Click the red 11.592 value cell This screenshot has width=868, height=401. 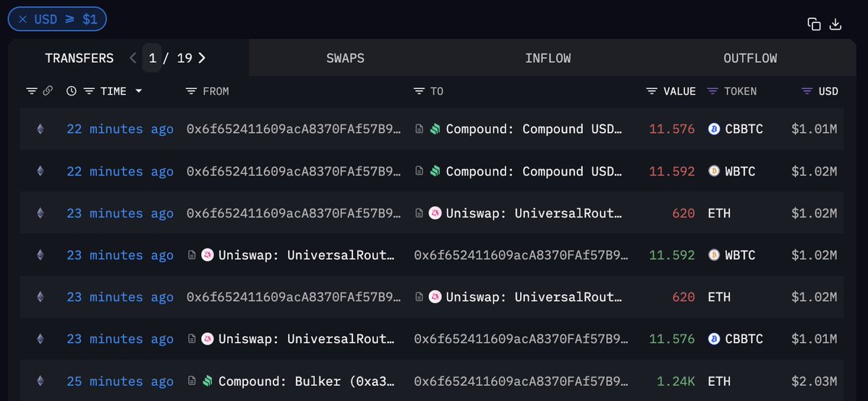click(x=672, y=171)
